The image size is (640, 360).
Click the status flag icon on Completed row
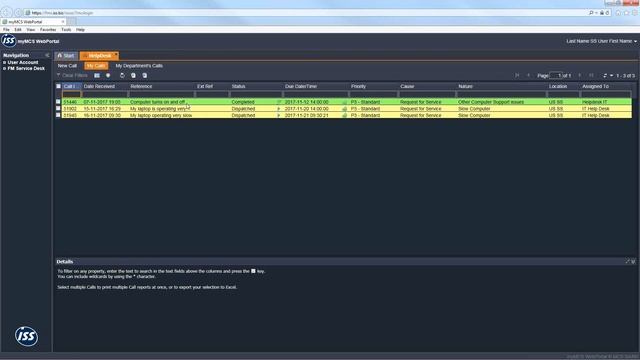pos(279,102)
